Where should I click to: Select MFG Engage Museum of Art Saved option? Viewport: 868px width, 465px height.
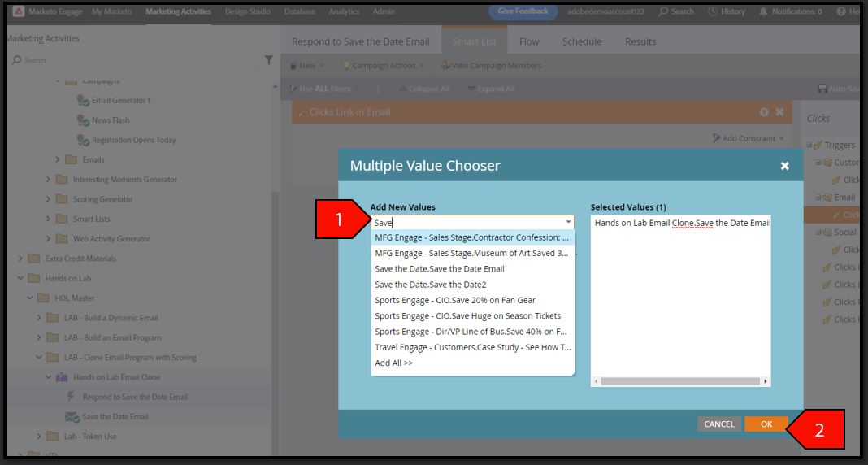coord(473,253)
